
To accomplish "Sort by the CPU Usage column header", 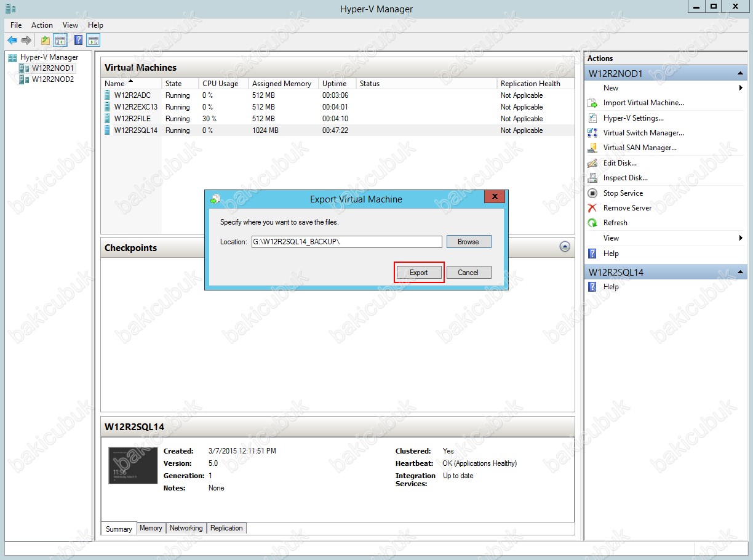I will pos(223,84).
